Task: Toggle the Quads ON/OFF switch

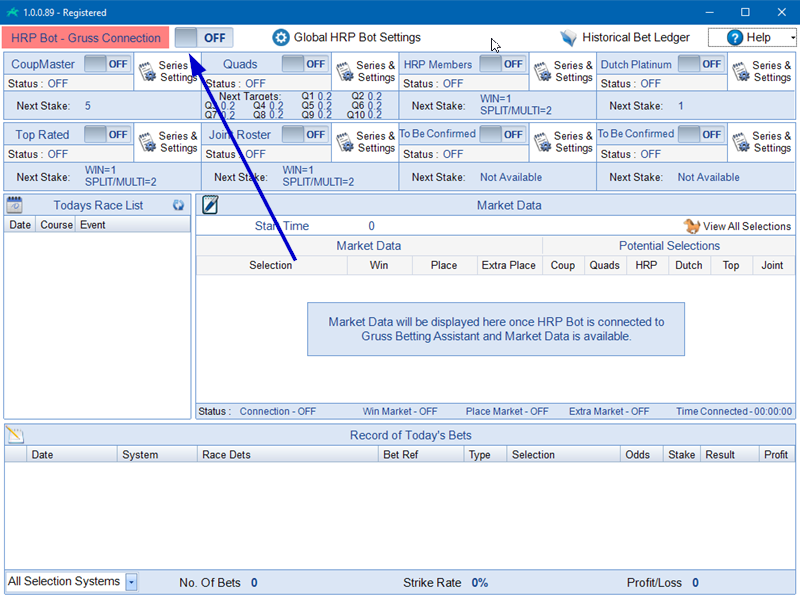Action: 305,64
